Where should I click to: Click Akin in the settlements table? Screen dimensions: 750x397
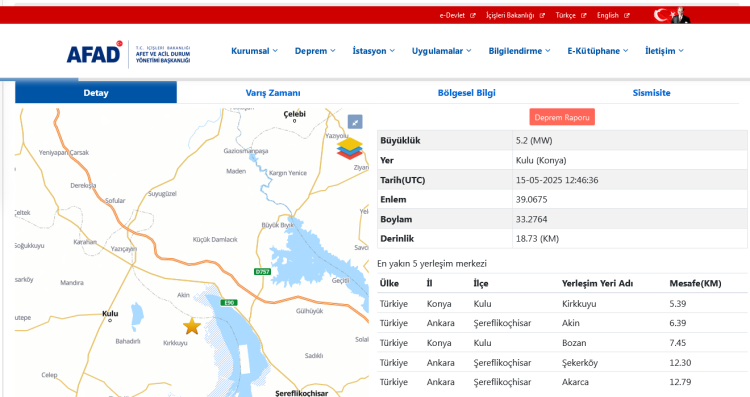pyautogui.click(x=571, y=323)
